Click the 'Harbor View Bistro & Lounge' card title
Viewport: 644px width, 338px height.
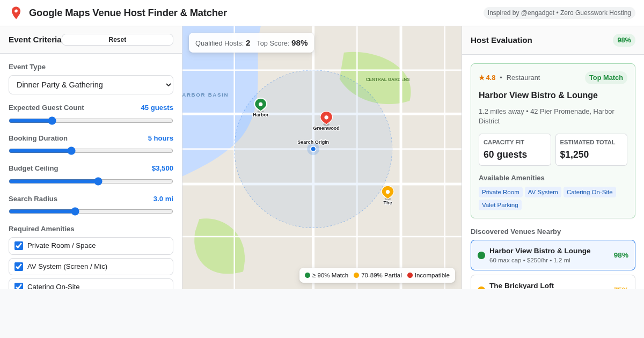538,95
